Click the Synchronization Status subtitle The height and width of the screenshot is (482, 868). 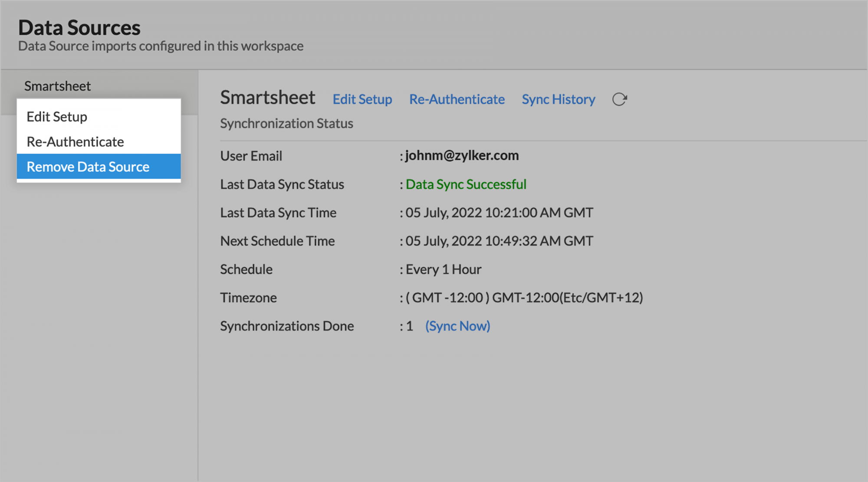click(x=286, y=124)
